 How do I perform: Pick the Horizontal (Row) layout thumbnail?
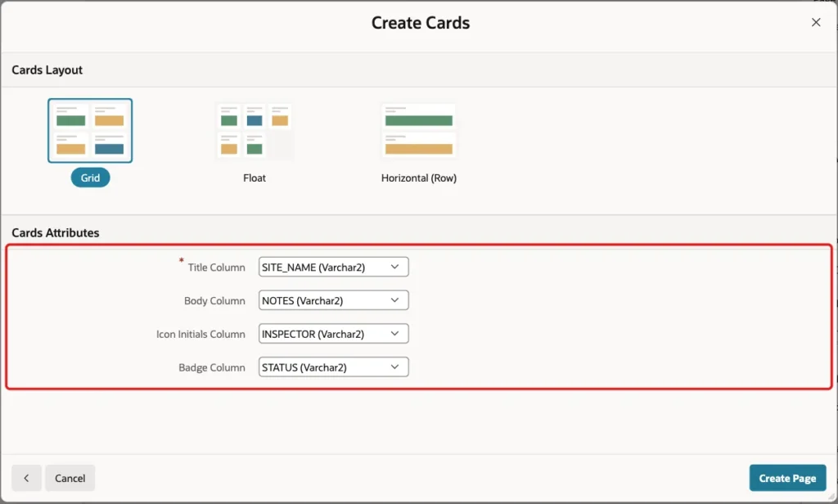click(x=418, y=132)
